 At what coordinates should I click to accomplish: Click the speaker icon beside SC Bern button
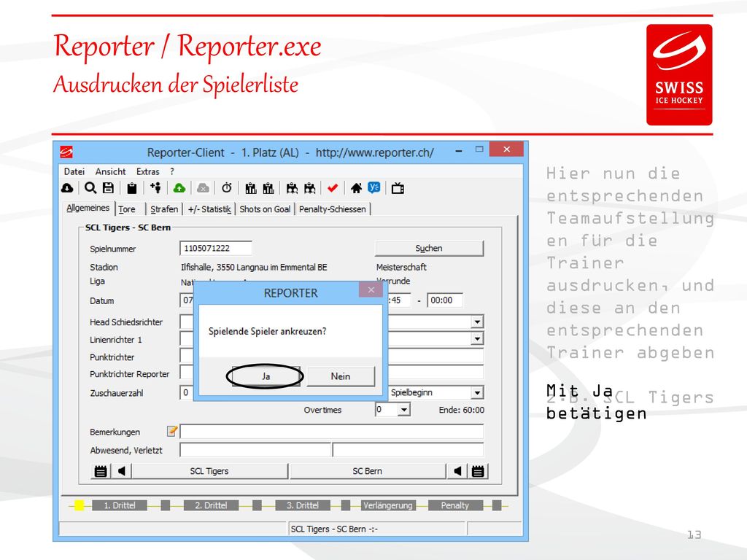[457, 471]
